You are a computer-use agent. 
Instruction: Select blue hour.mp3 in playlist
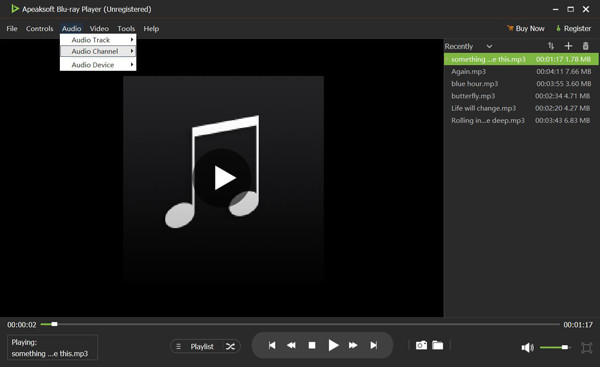pyautogui.click(x=521, y=84)
